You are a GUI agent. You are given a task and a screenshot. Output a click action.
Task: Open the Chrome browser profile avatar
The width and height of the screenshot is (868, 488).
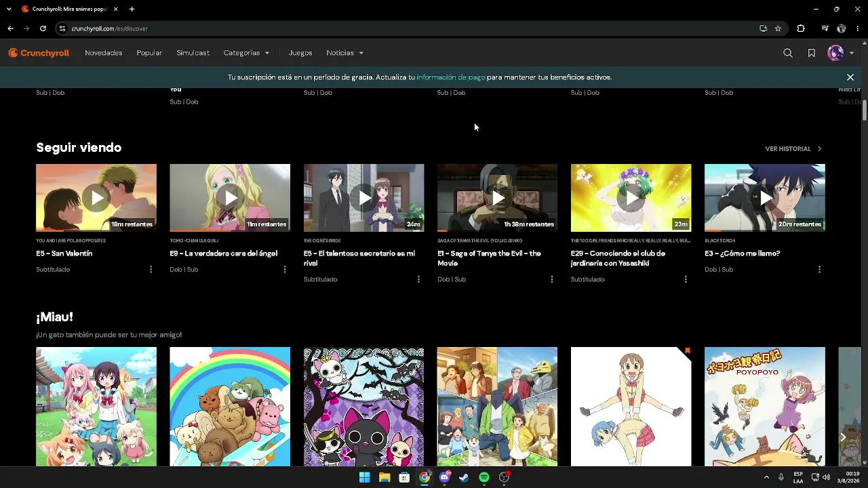pyautogui.click(x=842, y=28)
